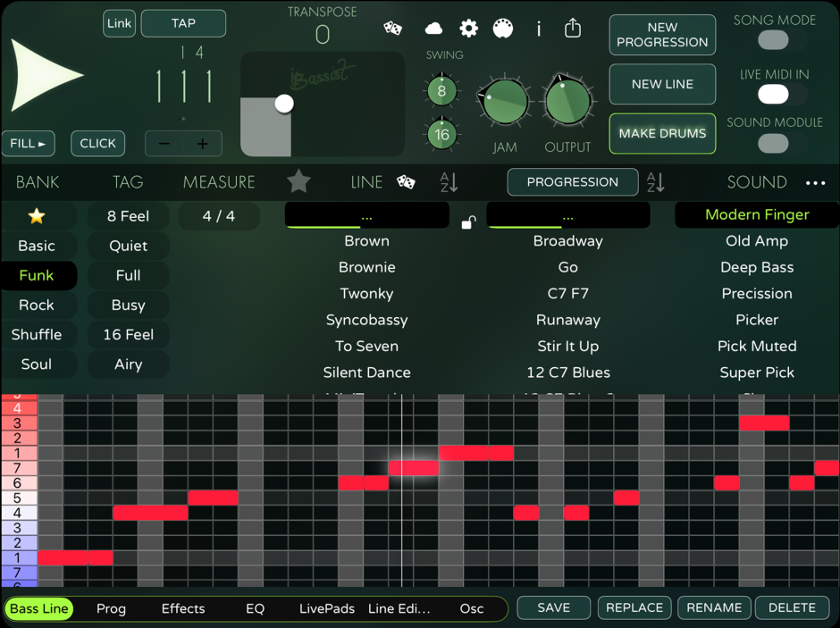
Task: Open the info 'i' icon
Action: 538,29
